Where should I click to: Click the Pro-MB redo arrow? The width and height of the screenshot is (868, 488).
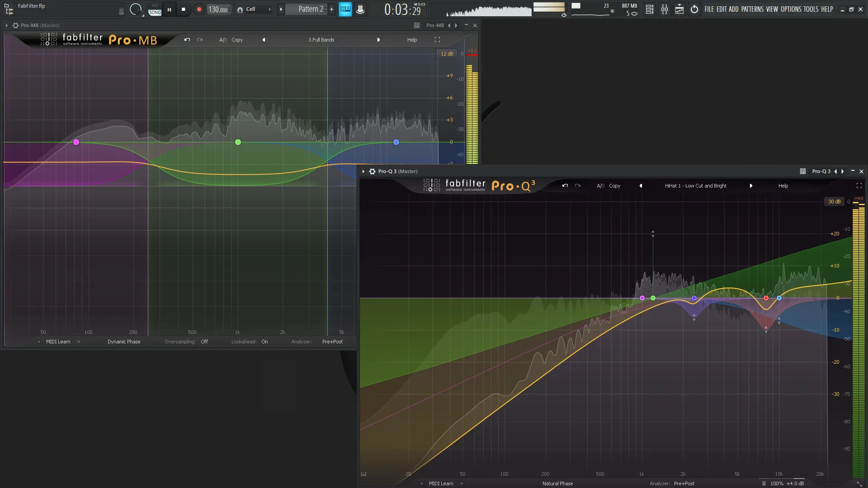click(x=200, y=40)
